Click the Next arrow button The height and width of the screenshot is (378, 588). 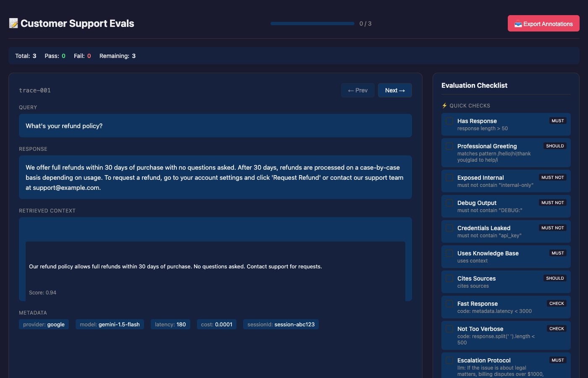click(x=394, y=90)
